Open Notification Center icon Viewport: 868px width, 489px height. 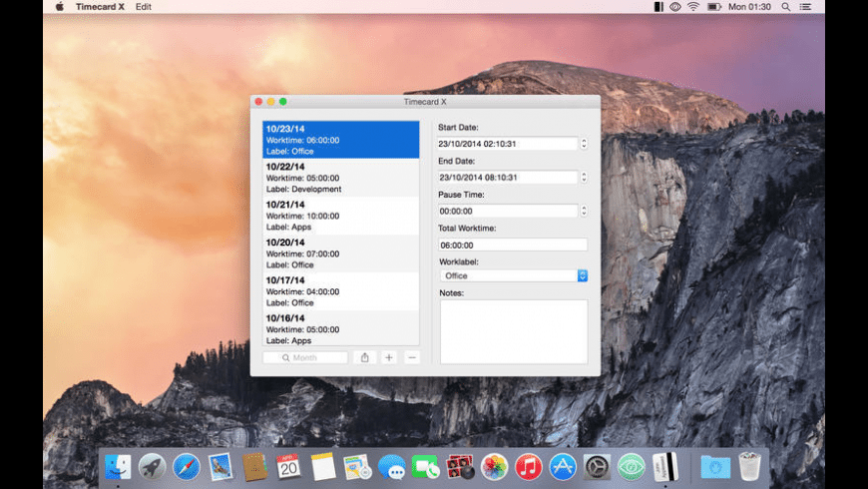click(805, 7)
